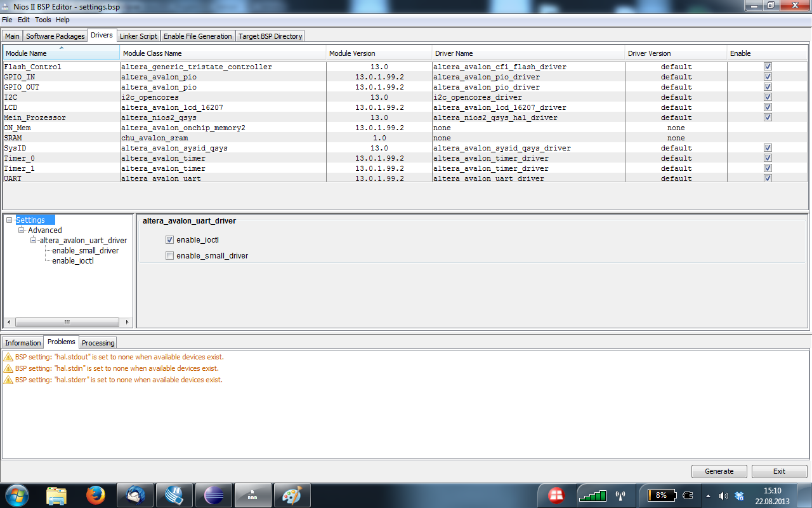Select the ON_Mem module row
Screen dimensions: 812x508
pyautogui.click(x=406, y=128)
